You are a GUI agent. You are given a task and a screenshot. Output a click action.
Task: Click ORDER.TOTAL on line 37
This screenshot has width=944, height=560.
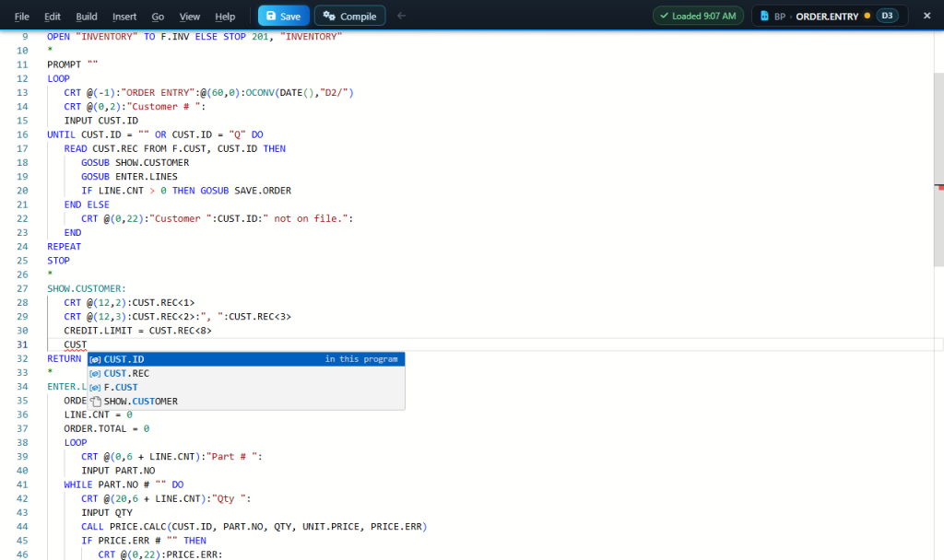point(95,429)
